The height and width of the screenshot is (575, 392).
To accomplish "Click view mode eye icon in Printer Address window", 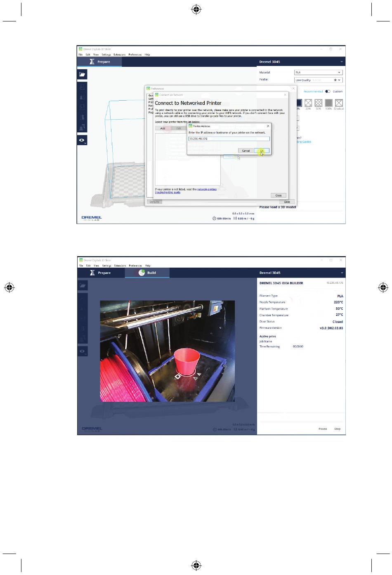I will tap(82, 140).
